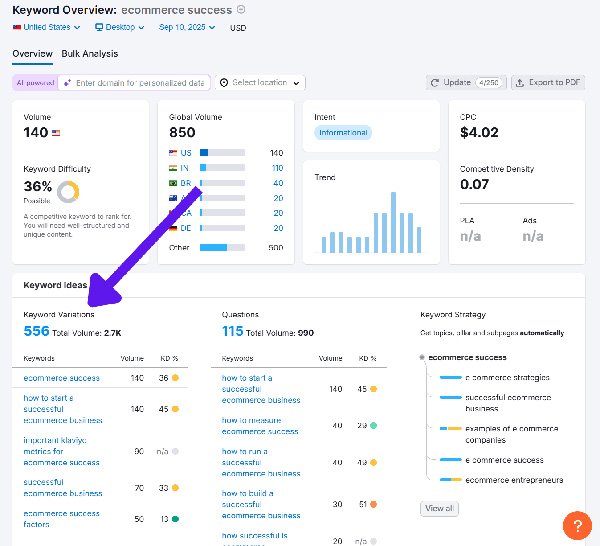600x546 pixels.
Task: Switch to the Bulk Analysis tab
Action: coord(89,54)
